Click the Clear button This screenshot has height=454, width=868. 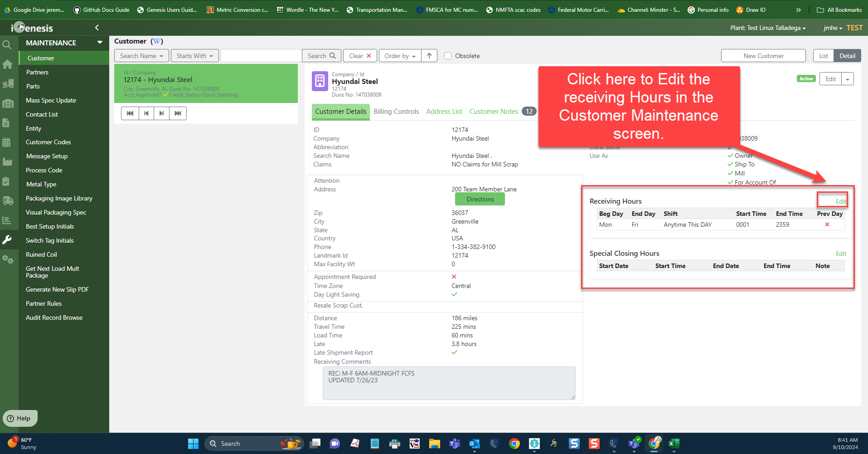[360, 56]
